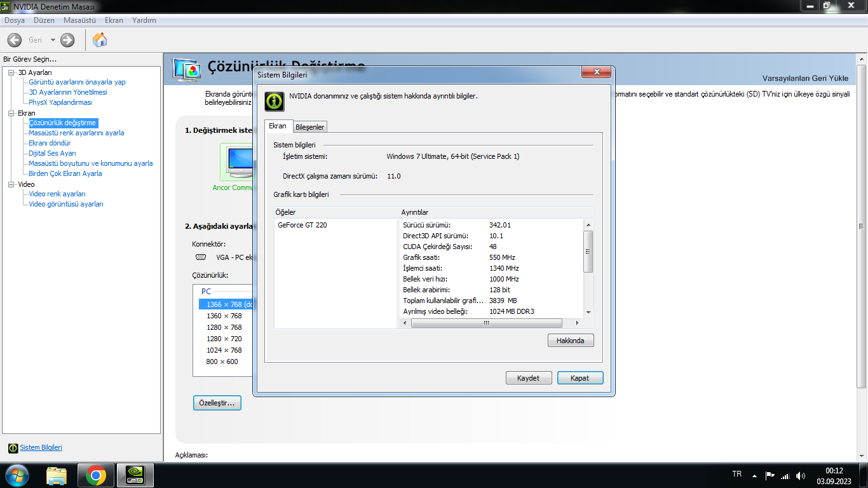
Task: Open Video renk ayarları
Action: (57, 194)
